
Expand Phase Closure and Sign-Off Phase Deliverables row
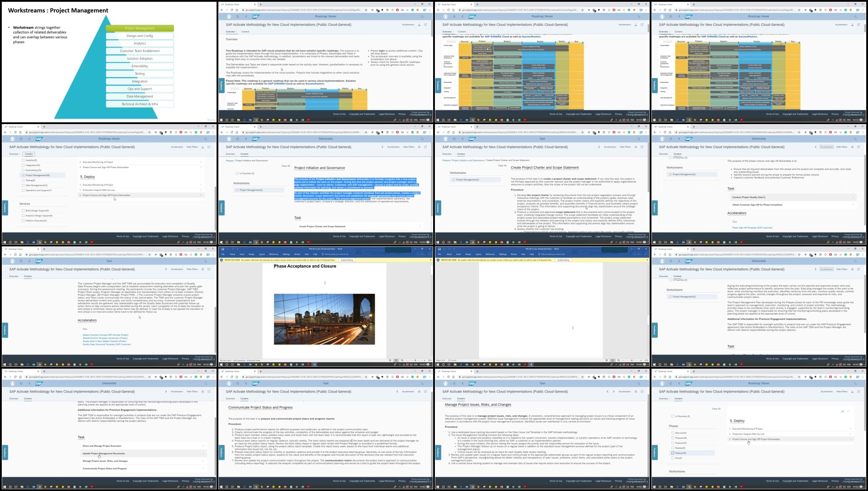141,167
